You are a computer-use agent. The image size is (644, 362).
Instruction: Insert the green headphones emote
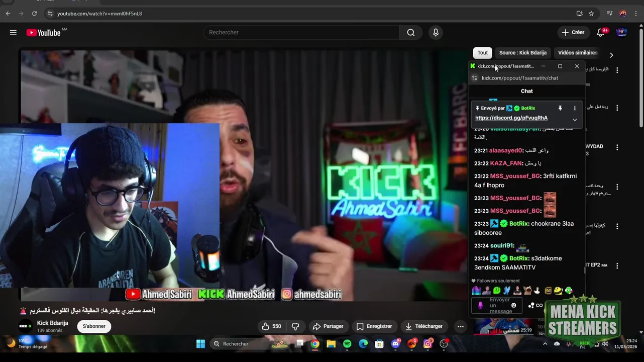(x=569, y=291)
